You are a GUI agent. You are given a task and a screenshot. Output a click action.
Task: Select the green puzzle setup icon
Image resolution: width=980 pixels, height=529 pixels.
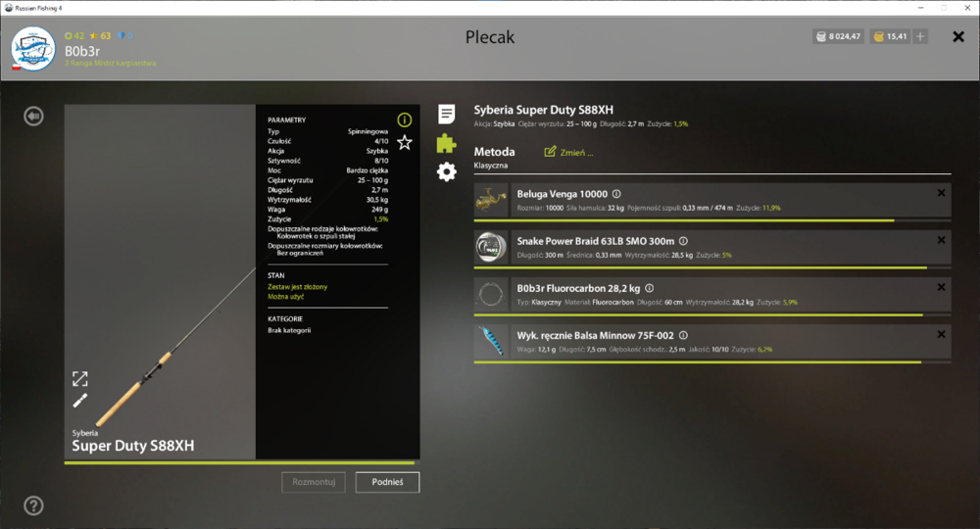click(x=446, y=143)
